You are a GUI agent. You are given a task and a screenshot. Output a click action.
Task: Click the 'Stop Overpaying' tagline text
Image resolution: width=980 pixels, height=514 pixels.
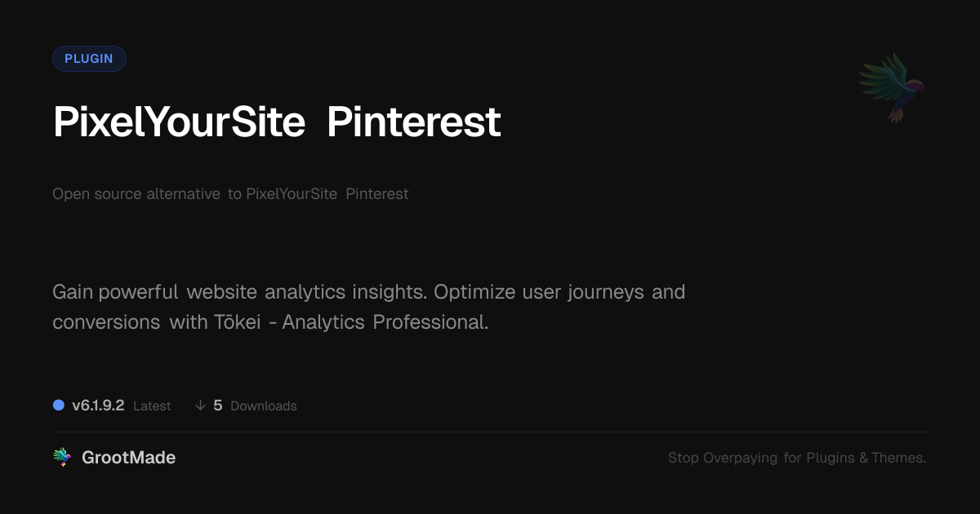[x=723, y=458]
